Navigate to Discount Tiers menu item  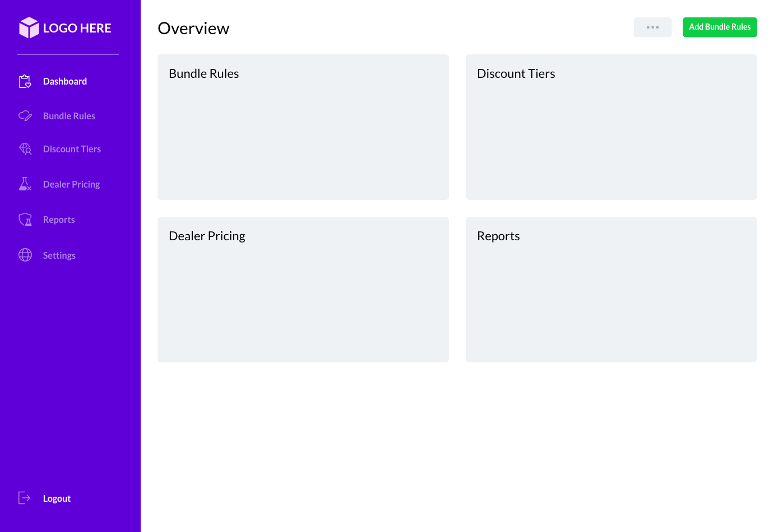click(72, 149)
